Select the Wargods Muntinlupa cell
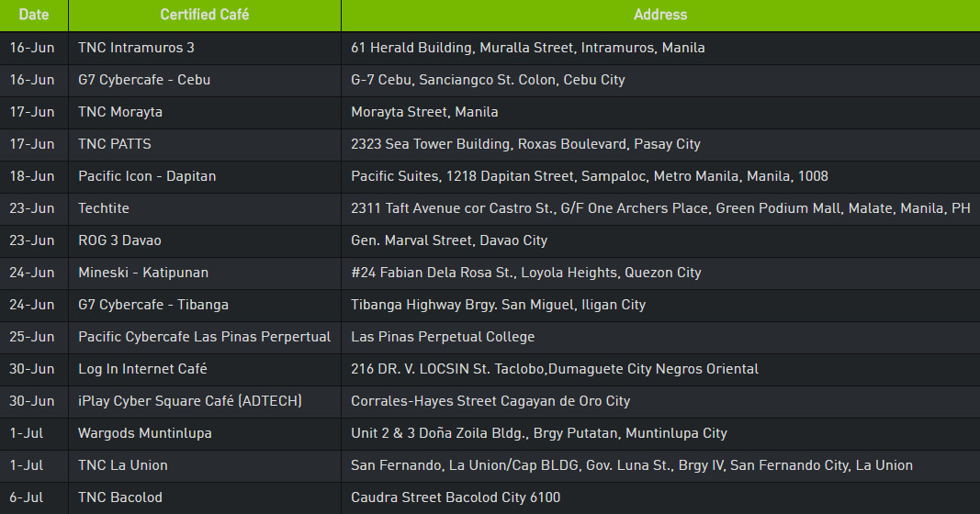This screenshot has height=514, width=980. [205, 434]
